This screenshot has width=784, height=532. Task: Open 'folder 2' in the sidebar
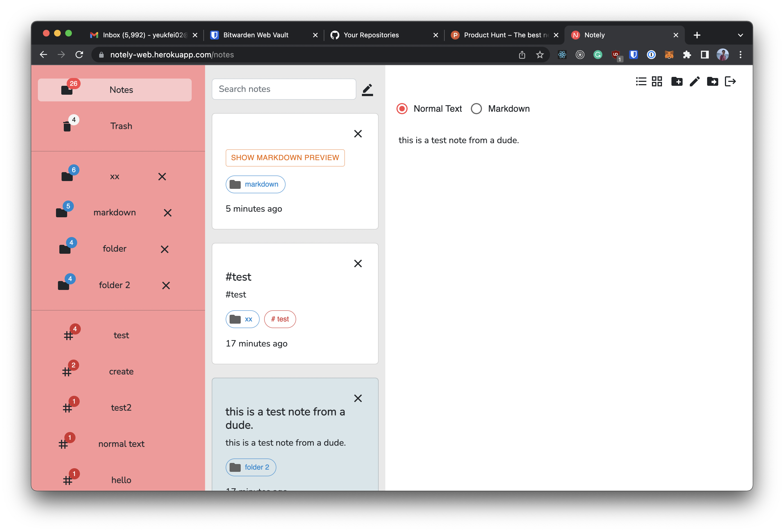[115, 285]
